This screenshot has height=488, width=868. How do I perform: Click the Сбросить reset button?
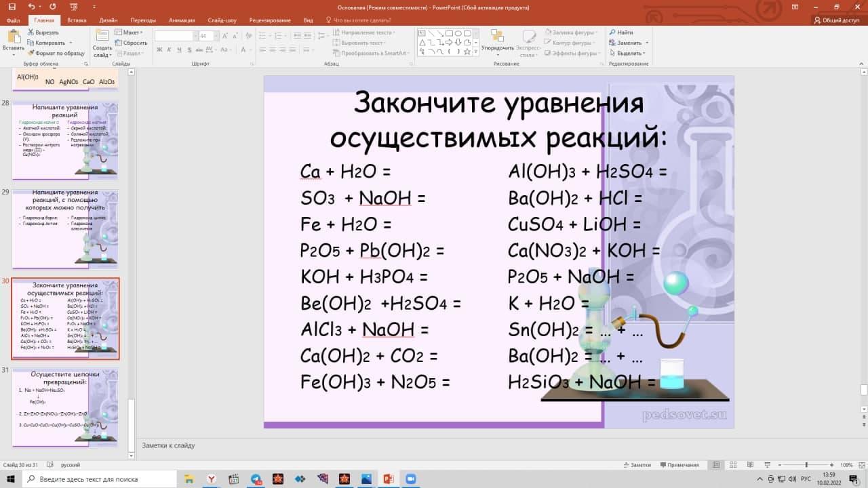pos(132,43)
